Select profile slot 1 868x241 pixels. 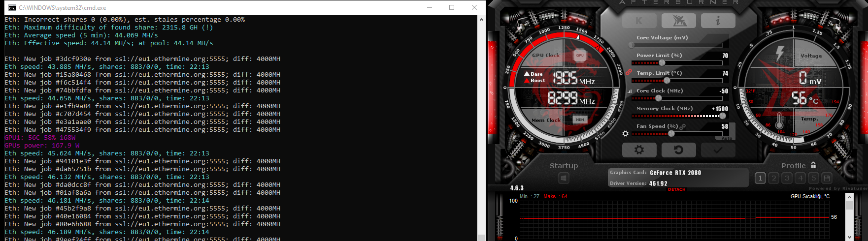(760, 178)
